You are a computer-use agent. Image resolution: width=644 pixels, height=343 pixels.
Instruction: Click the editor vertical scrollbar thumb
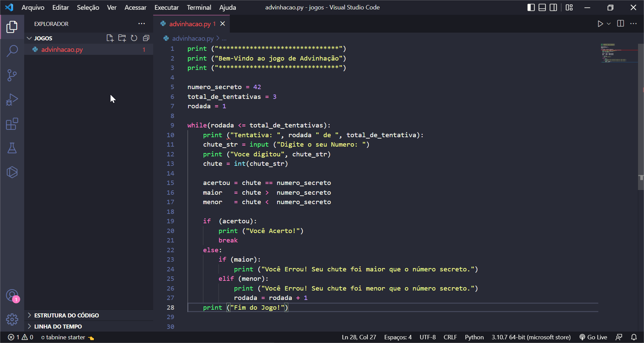pyautogui.click(x=641, y=117)
